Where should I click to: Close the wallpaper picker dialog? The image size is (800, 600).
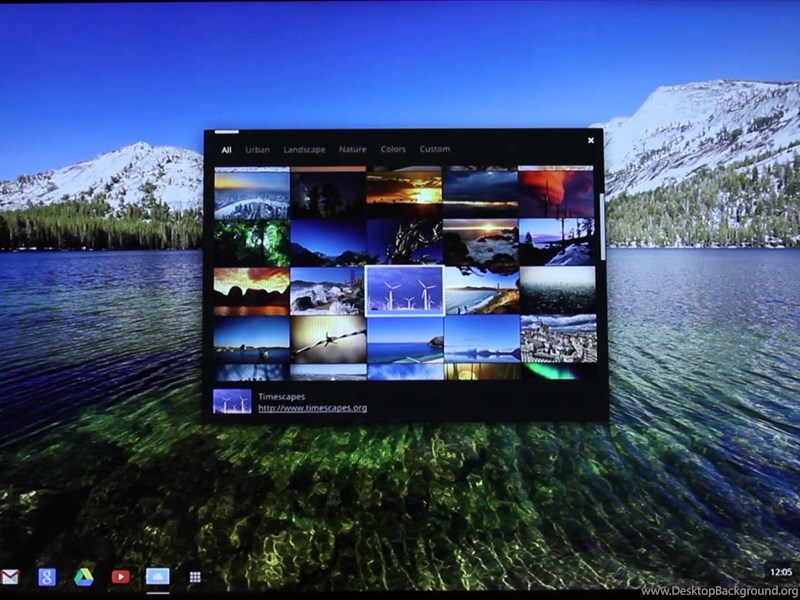click(591, 140)
